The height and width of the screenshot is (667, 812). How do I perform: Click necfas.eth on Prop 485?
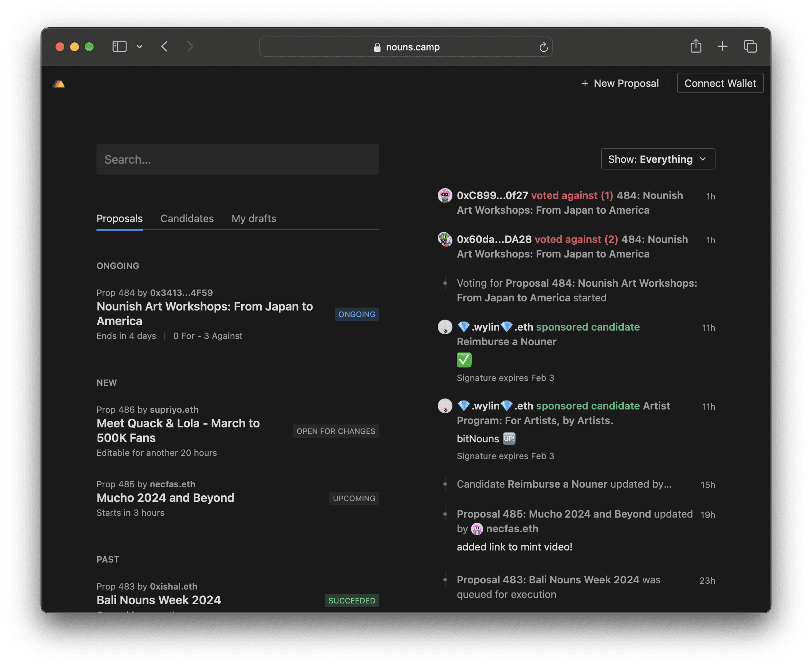pos(172,484)
